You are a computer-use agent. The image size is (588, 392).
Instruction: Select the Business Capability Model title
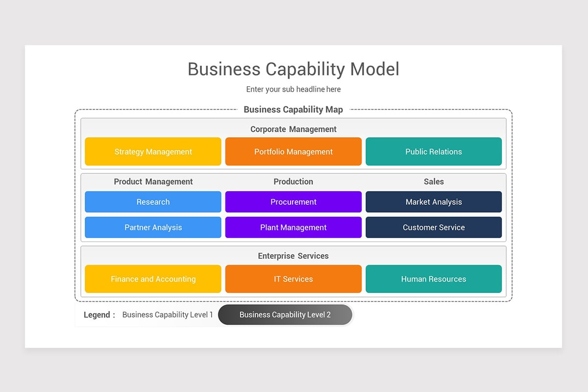tap(293, 69)
